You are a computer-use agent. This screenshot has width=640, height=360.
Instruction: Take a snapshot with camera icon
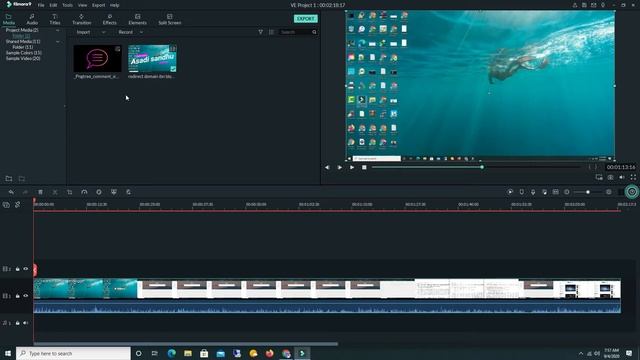pos(611,177)
